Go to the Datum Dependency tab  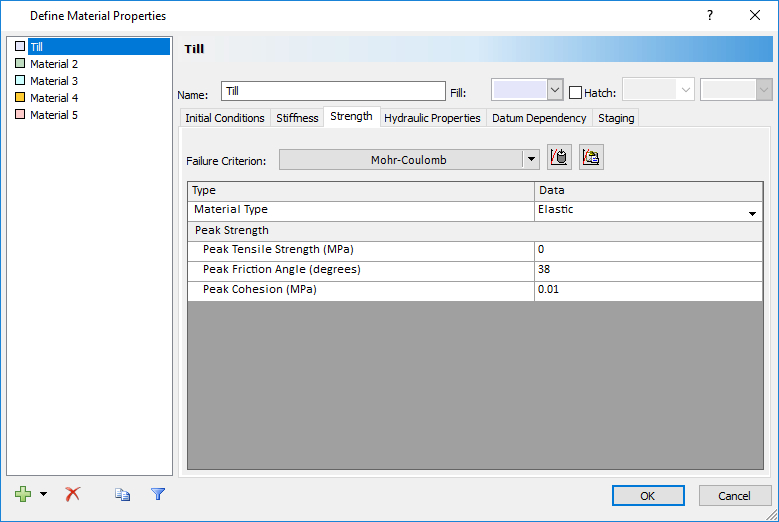click(x=539, y=118)
